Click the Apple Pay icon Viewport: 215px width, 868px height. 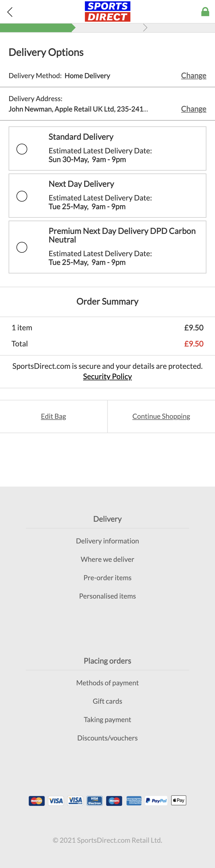(x=178, y=800)
